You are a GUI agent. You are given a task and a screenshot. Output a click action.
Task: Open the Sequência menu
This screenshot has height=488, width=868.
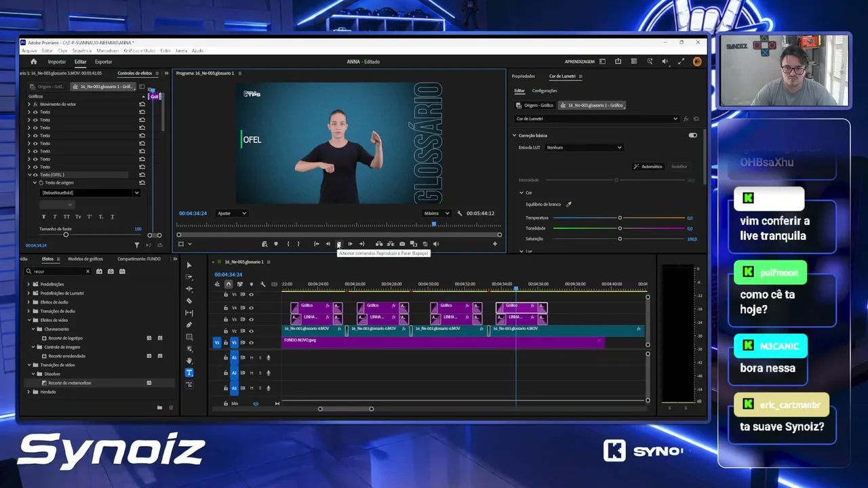point(82,51)
